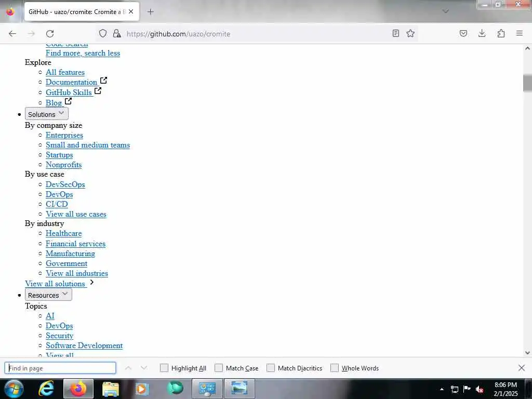
Task: Open control panel app on taskbar
Action: pyautogui.click(x=207, y=389)
